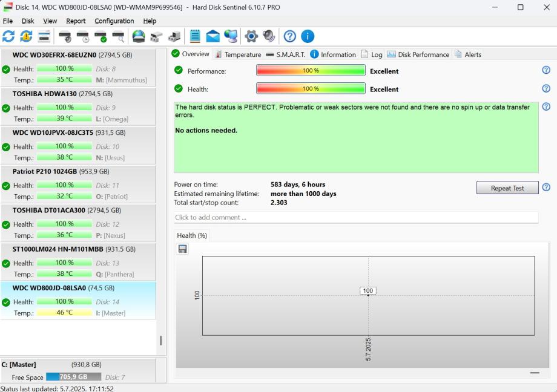
Task: Click the first disk test toolbar icon
Action: (65, 36)
